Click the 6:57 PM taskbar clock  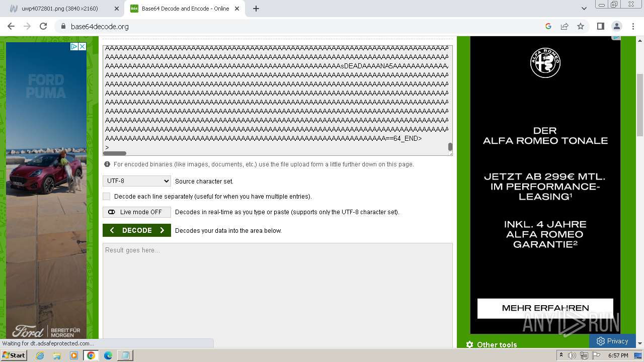[x=618, y=355]
